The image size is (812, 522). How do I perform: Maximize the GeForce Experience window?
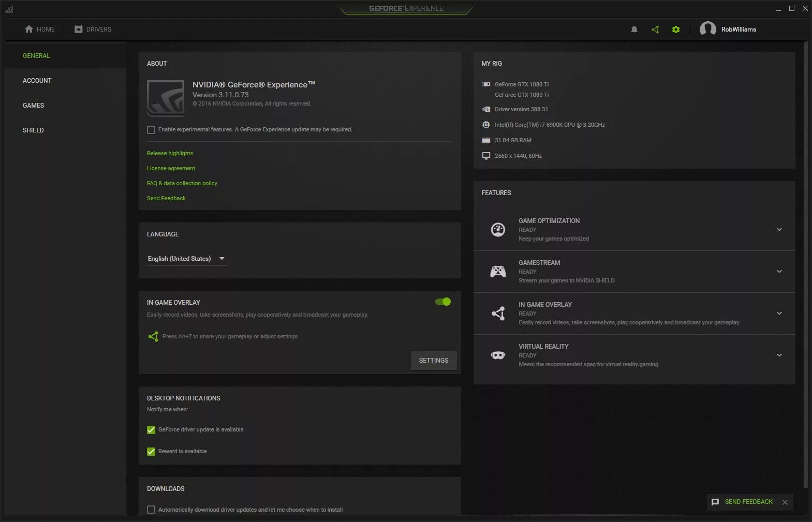point(792,8)
